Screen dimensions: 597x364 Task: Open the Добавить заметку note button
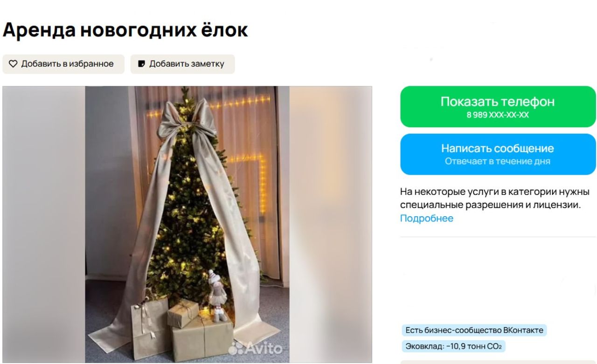pos(182,64)
